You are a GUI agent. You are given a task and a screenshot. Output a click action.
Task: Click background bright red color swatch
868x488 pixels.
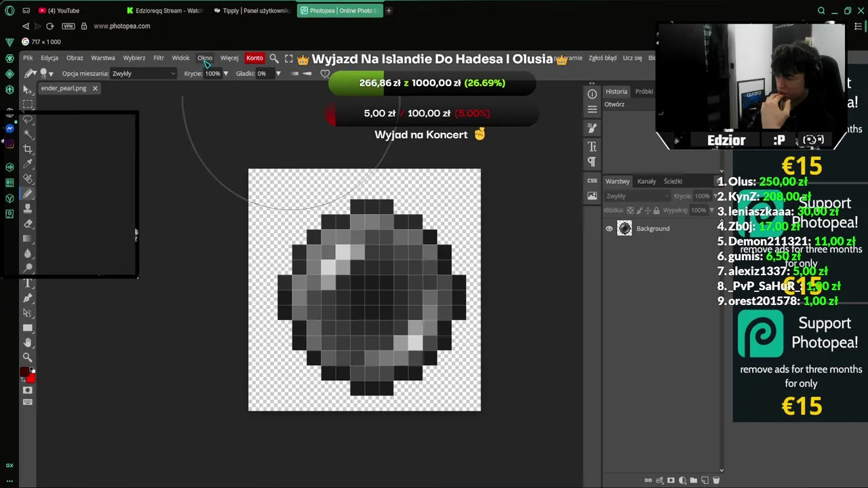click(32, 379)
